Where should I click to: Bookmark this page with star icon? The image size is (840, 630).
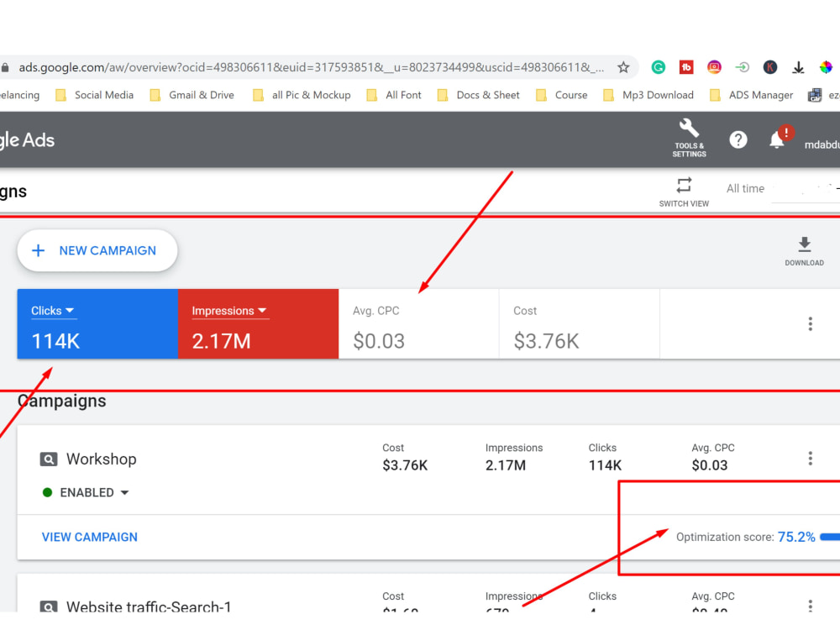tap(623, 67)
